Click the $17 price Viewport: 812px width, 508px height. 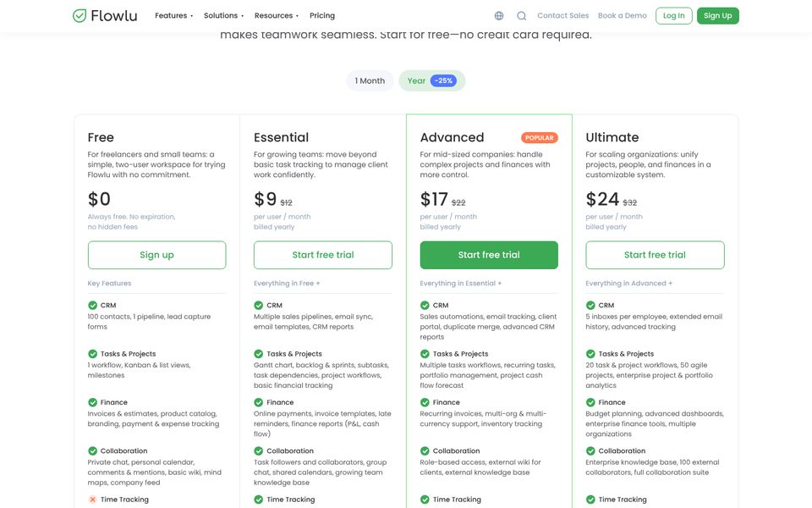click(433, 199)
